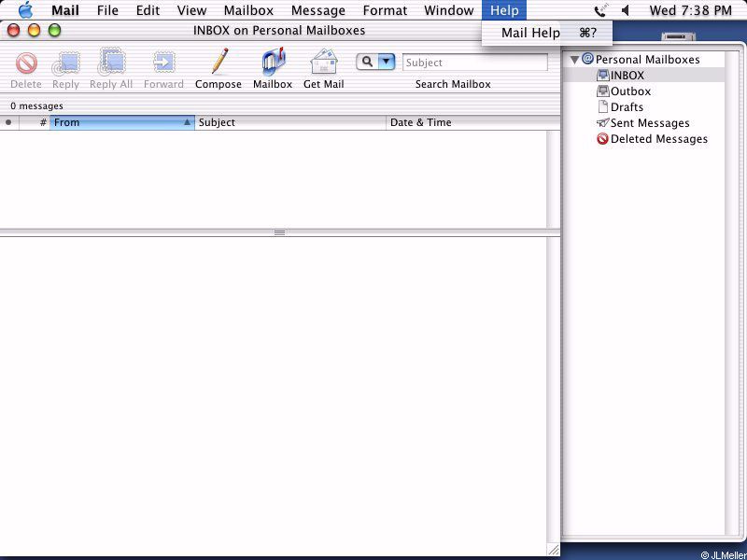Collapse the Personal Mailboxes disclosure triangle

(x=575, y=60)
